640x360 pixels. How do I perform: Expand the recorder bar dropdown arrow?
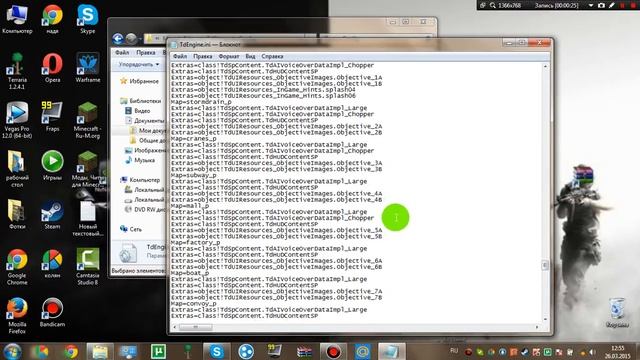pyautogui.click(x=591, y=5)
